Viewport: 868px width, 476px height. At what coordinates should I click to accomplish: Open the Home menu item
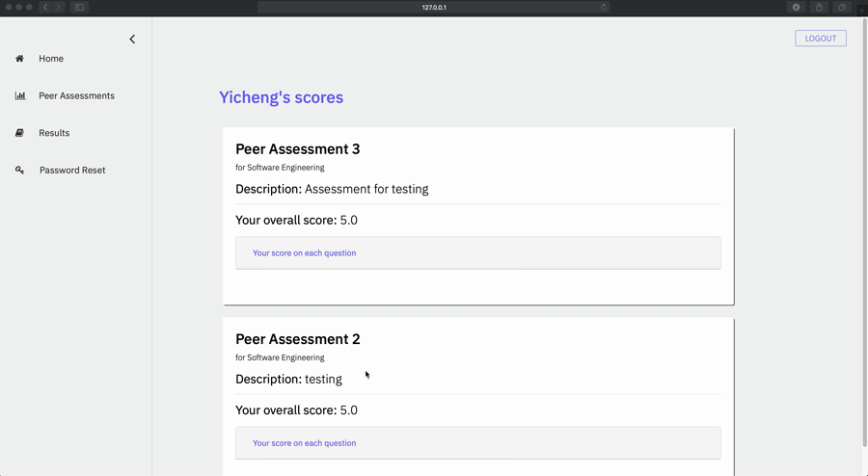pyautogui.click(x=51, y=59)
